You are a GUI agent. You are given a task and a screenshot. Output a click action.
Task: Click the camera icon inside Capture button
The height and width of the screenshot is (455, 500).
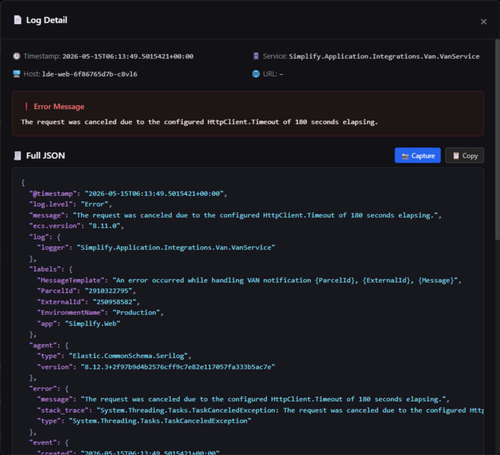pos(405,156)
